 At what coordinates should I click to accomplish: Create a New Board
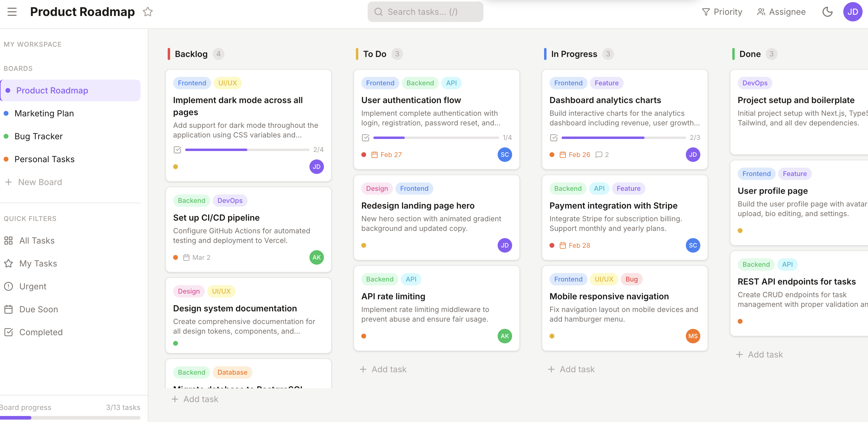40,182
